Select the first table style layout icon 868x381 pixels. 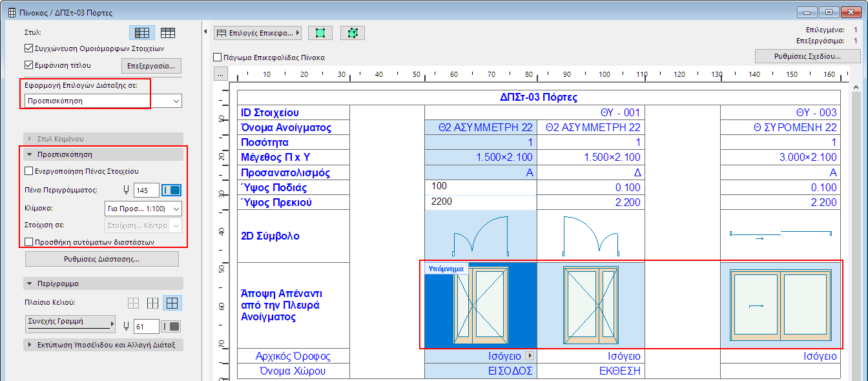141,33
